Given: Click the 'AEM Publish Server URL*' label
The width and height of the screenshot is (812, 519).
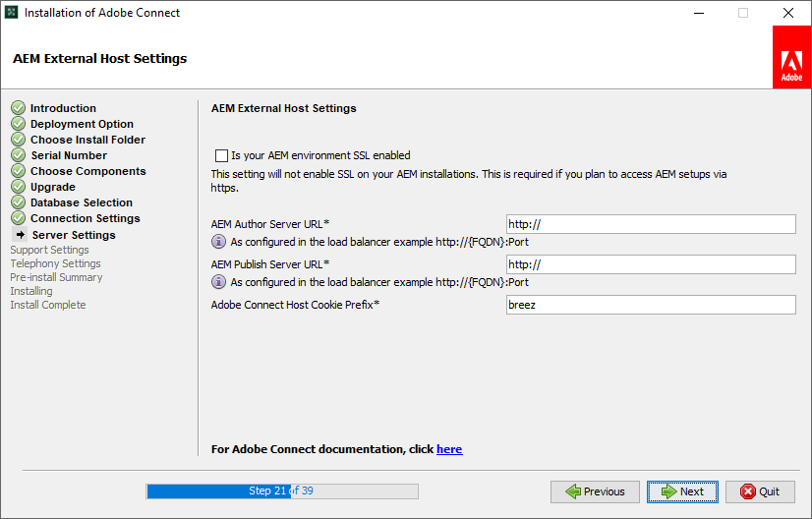Looking at the screenshot, I should coord(270,264).
